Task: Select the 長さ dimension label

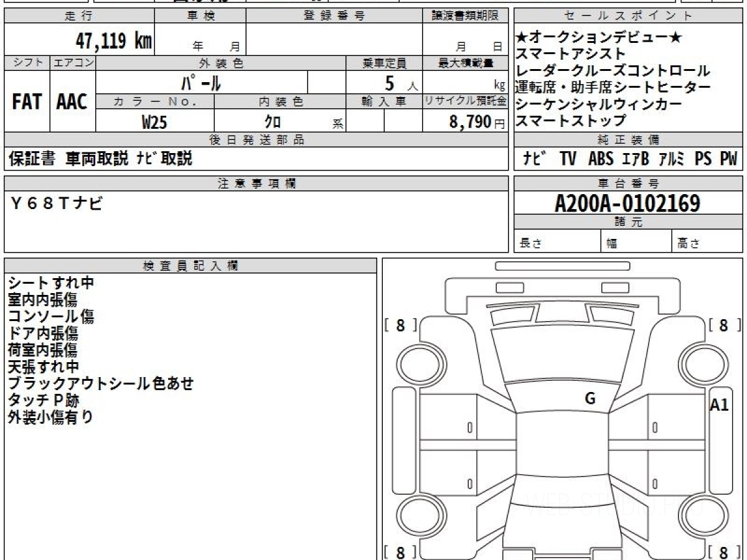Action: pyautogui.click(x=530, y=244)
